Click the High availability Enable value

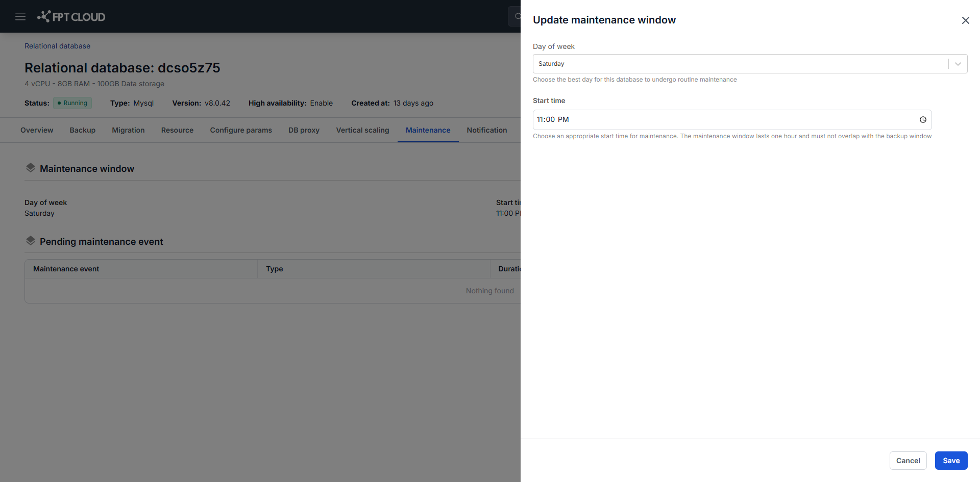pos(322,103)
